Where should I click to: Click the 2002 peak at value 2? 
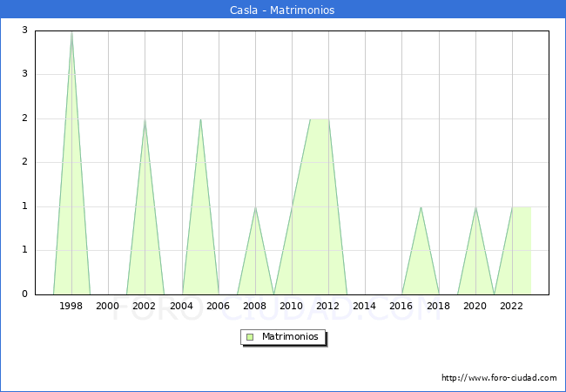click(145, 119)
